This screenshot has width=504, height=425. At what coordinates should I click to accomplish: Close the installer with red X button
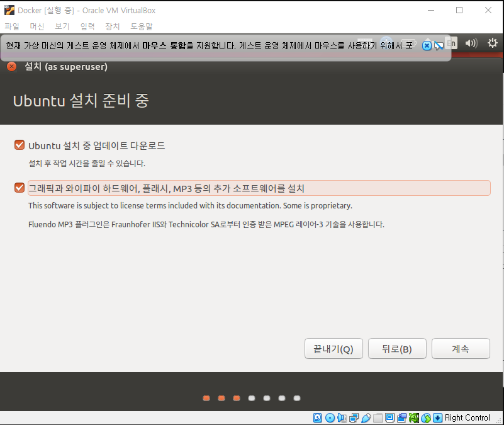(x=11, y=67)
